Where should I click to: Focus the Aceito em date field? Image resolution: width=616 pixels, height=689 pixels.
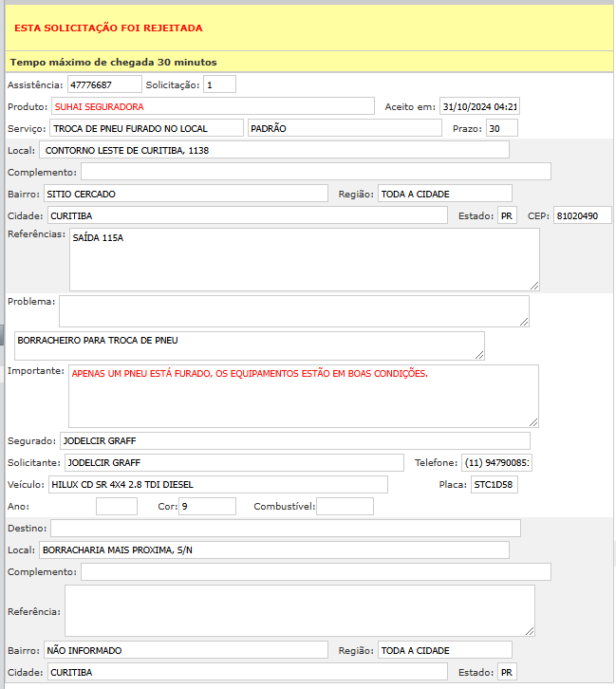tap(479, 106)
